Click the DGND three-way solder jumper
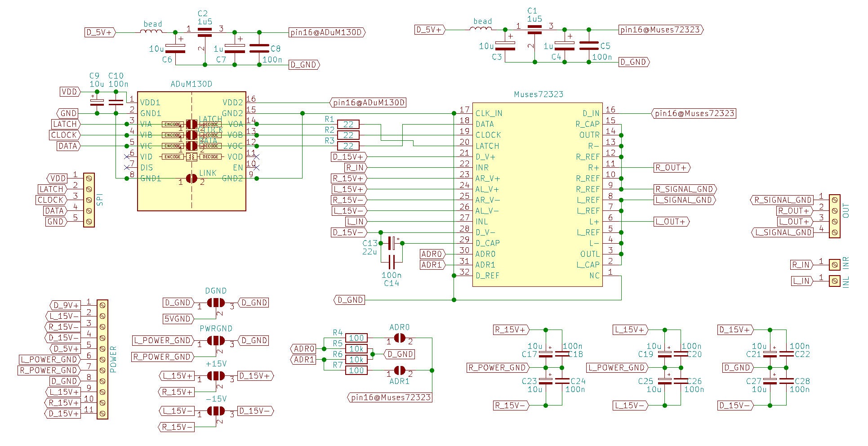 tap(216, 303)
